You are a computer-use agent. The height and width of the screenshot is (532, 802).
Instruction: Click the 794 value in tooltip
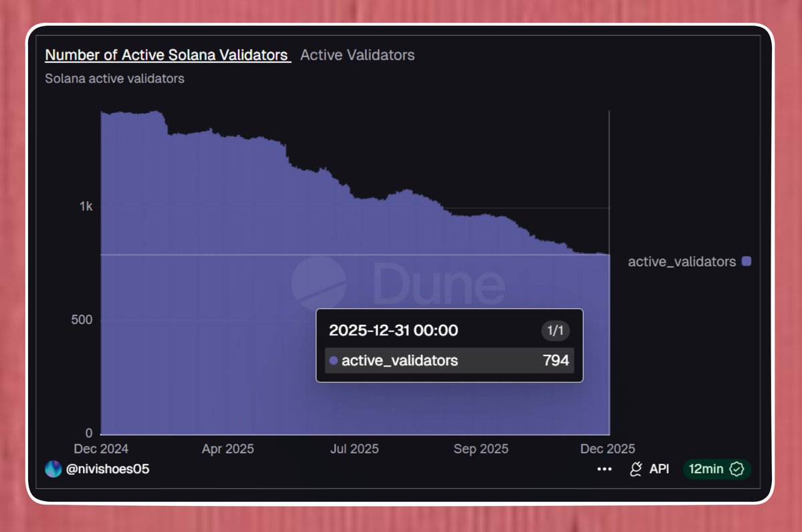pyautogui.click(x=556, y=361)
